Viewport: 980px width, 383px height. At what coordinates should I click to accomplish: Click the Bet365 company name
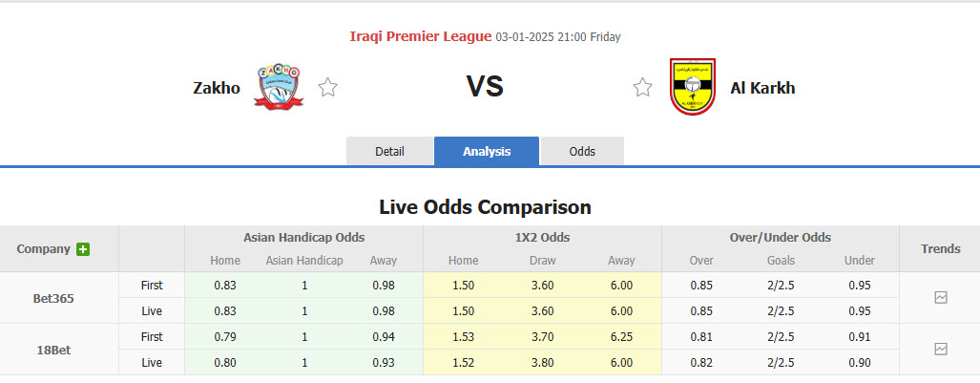coord(53,298)
